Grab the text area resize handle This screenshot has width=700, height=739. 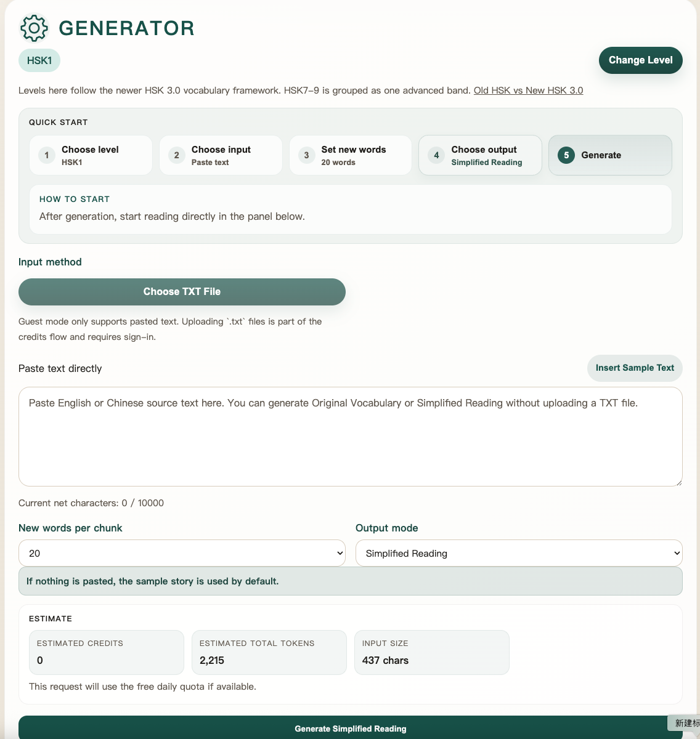tap(678, 482)
